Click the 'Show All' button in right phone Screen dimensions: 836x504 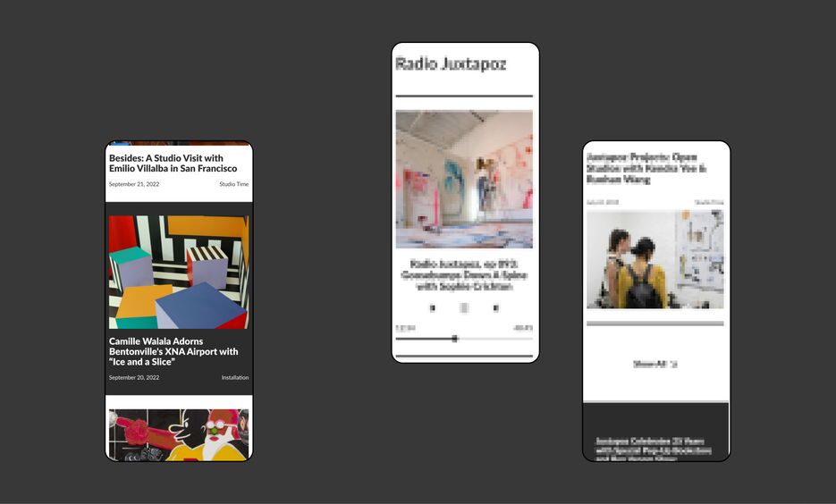[655, 365]
